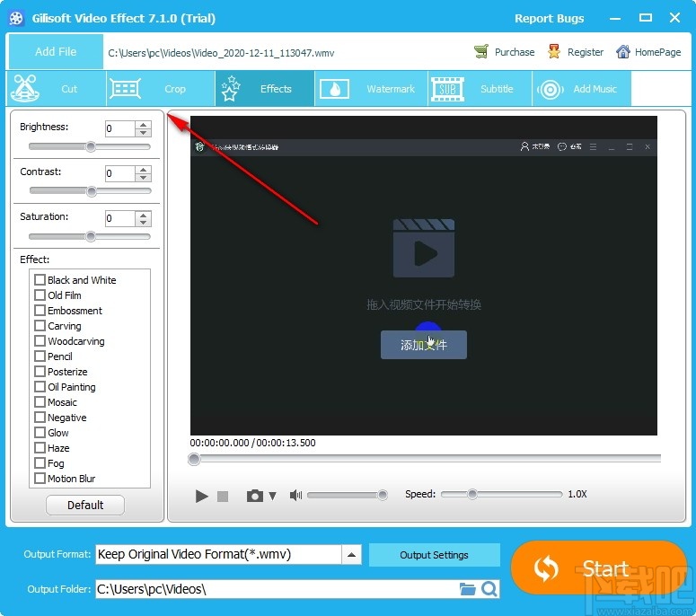
Task: Click the Add Music disc icon
Action: (551, 90)
